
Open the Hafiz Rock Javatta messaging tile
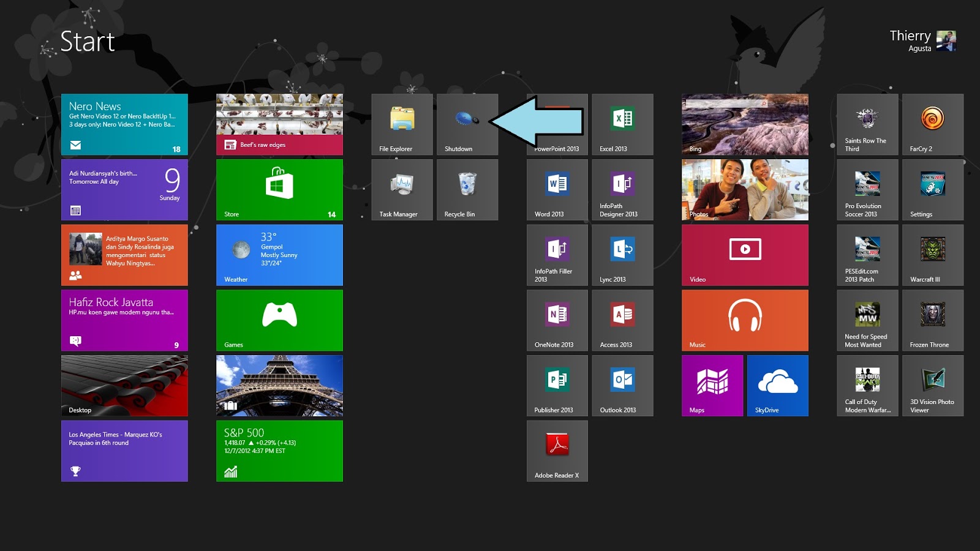pos(124,320)
